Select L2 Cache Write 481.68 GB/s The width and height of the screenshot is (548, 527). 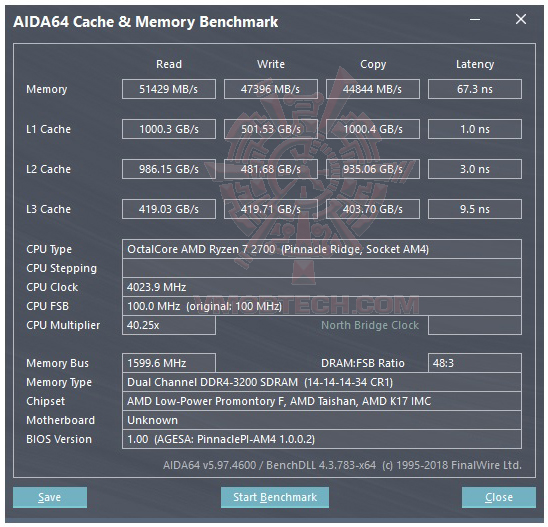pos(271,169)
